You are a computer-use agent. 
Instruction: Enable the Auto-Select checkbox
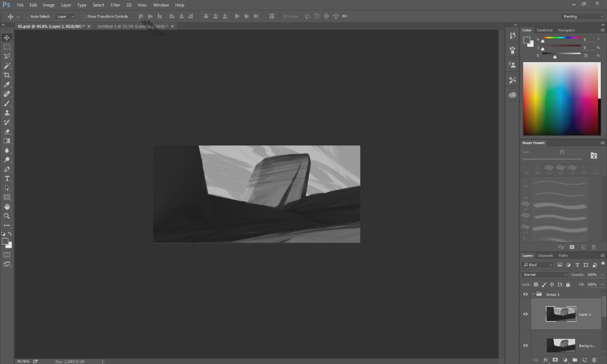pyautogui.click(x=27, y=16)
